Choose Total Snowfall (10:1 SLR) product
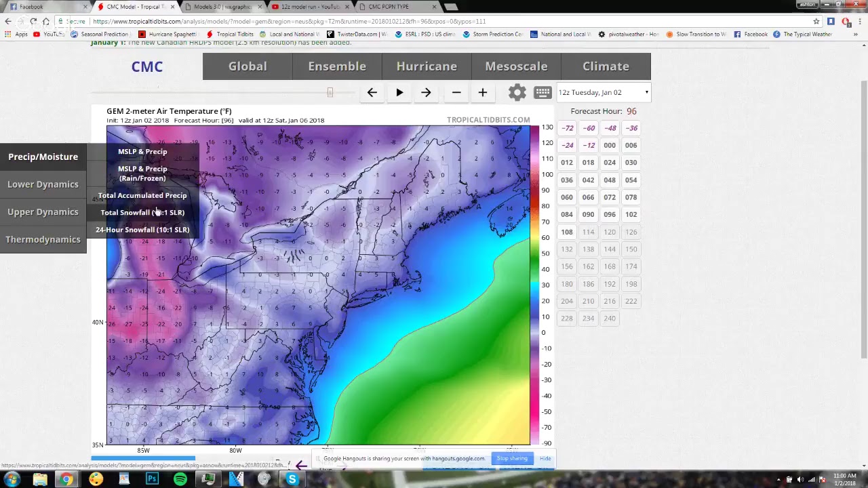 pos(142,212)
